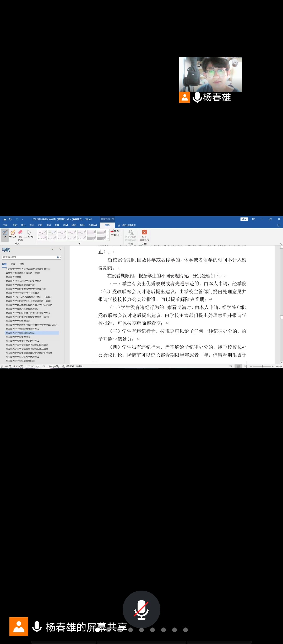Image resolution: width=283 pixels, height=644 pixels.
Task: Click the zoom slider in status bar
Action: (262, 366)
